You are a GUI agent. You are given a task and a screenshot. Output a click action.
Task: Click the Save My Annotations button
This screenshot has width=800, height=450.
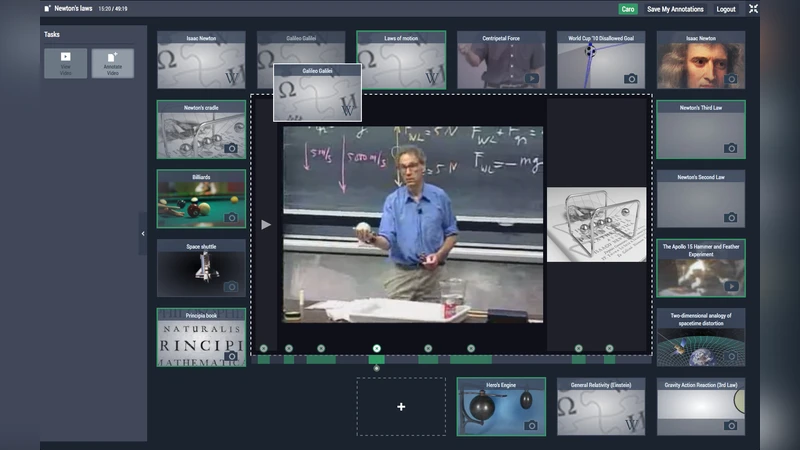tap(675, 9)
